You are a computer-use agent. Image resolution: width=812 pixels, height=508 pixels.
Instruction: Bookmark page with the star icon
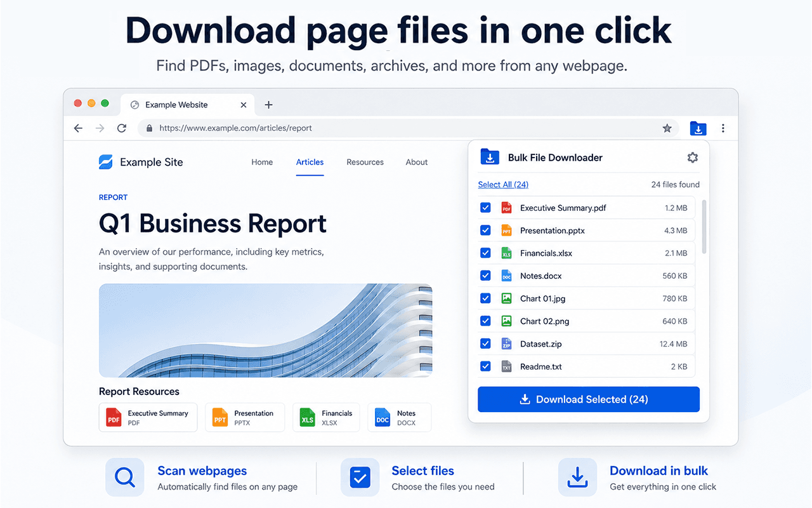(667, 128)
